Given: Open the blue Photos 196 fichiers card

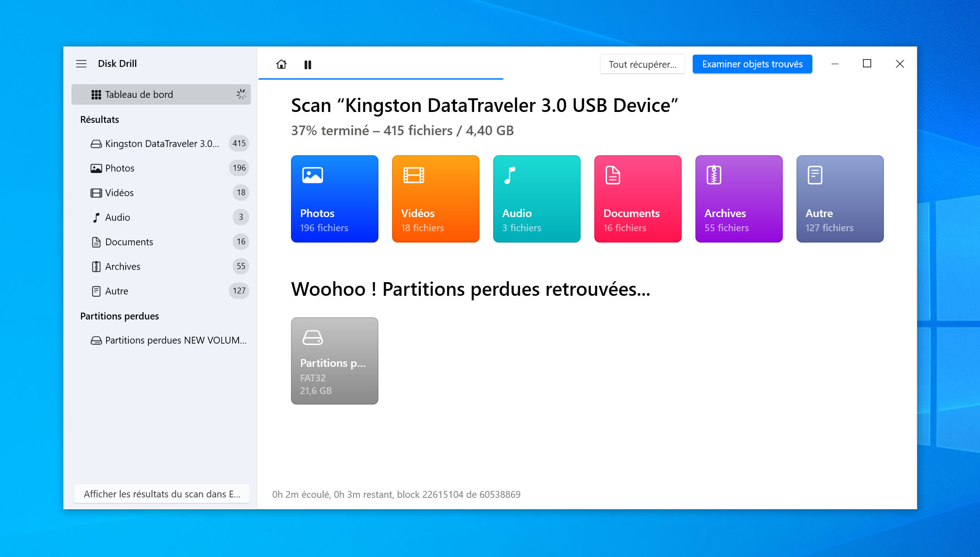Looking at the screenshot, I should [x=335, y=199].
